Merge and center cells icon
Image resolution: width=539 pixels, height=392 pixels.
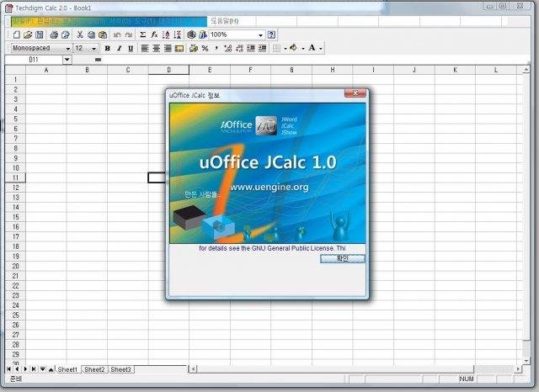[179, 49]
